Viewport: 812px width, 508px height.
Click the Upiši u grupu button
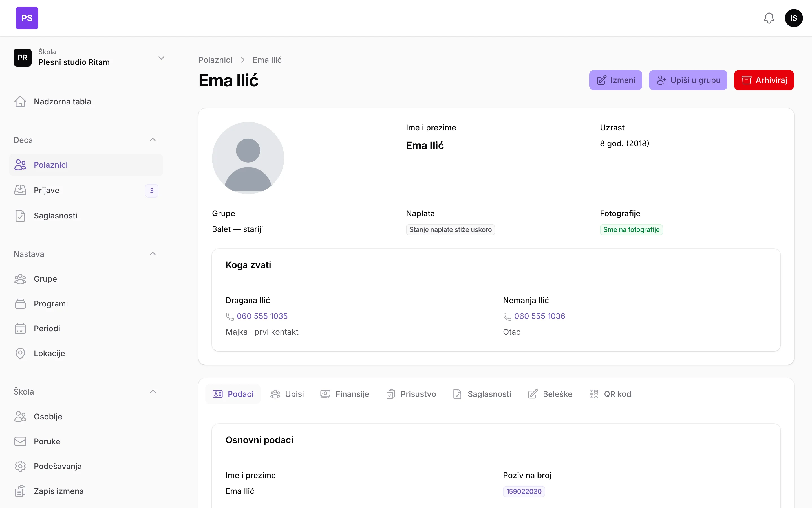[688, 80]
